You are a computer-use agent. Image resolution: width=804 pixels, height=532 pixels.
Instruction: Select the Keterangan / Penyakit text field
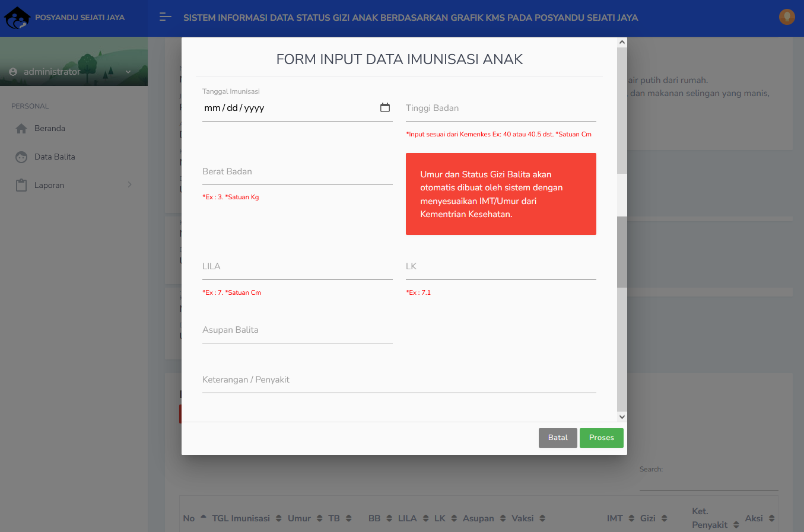[399, 380]
